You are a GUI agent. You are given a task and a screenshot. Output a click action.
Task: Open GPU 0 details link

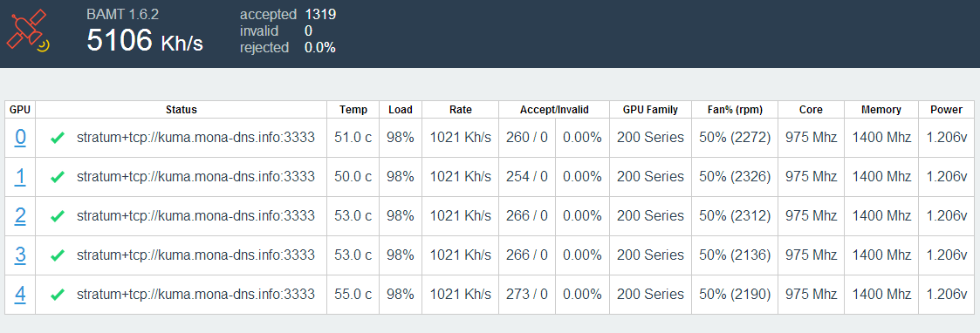point(20,138)
